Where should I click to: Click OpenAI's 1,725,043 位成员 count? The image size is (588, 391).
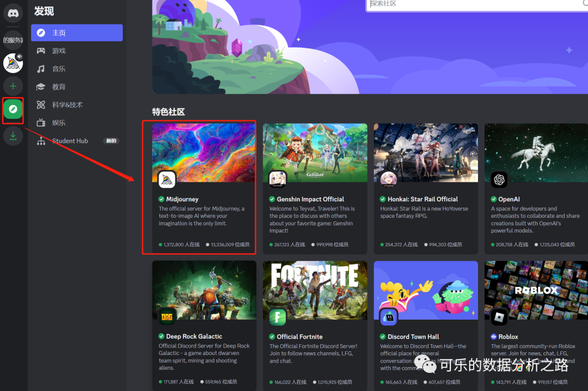[x=557, y=245]
